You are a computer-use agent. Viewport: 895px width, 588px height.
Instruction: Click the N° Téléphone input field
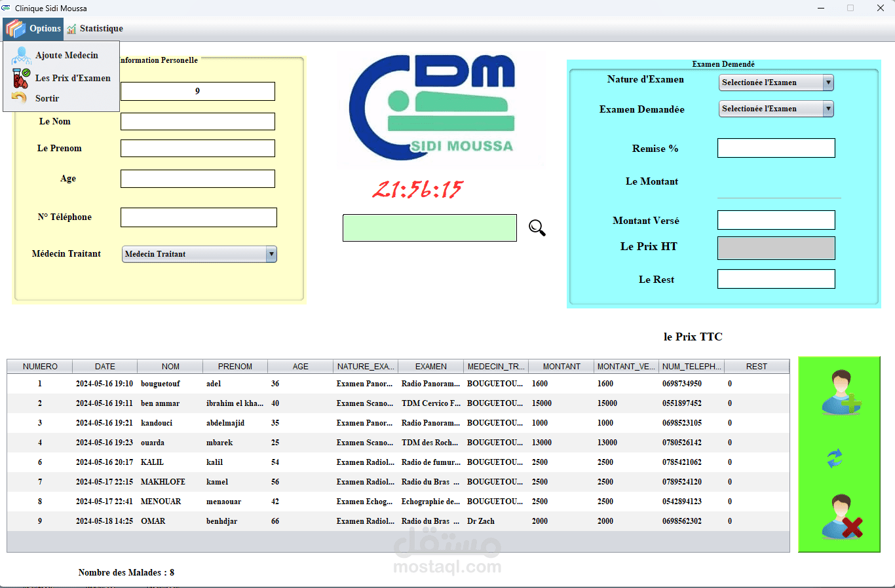199,217
